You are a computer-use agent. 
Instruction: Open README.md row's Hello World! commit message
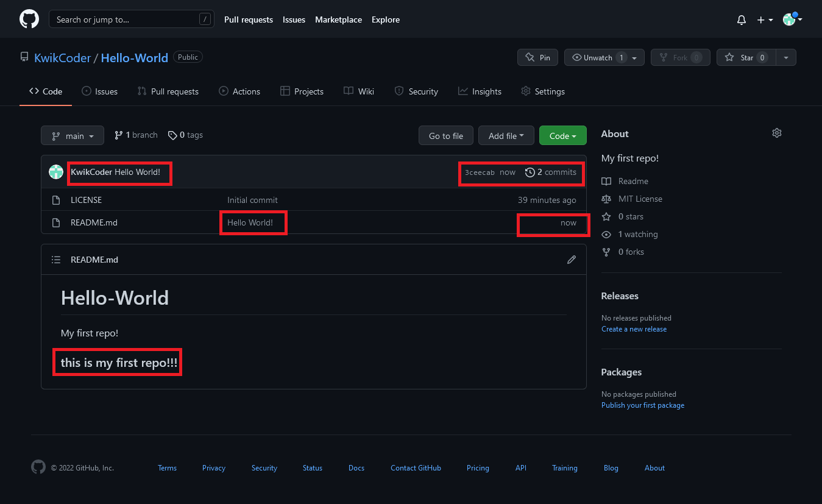click(x=250, y=222)
